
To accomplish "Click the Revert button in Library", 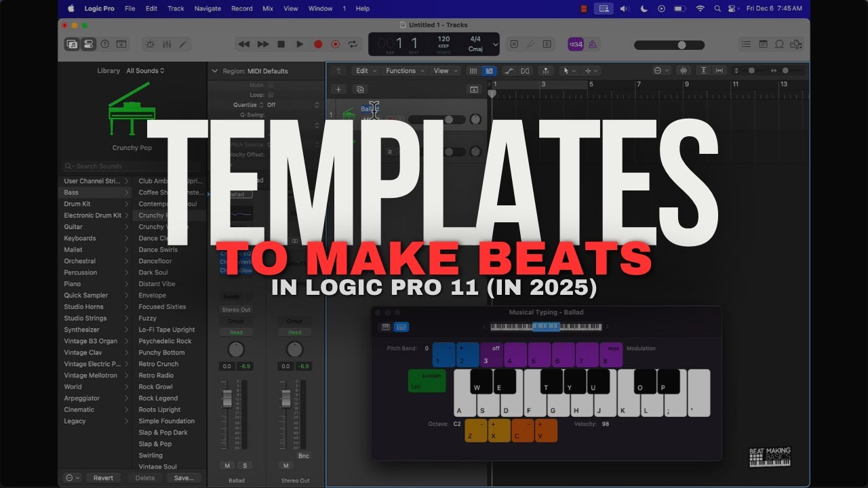I will [103, 478].
